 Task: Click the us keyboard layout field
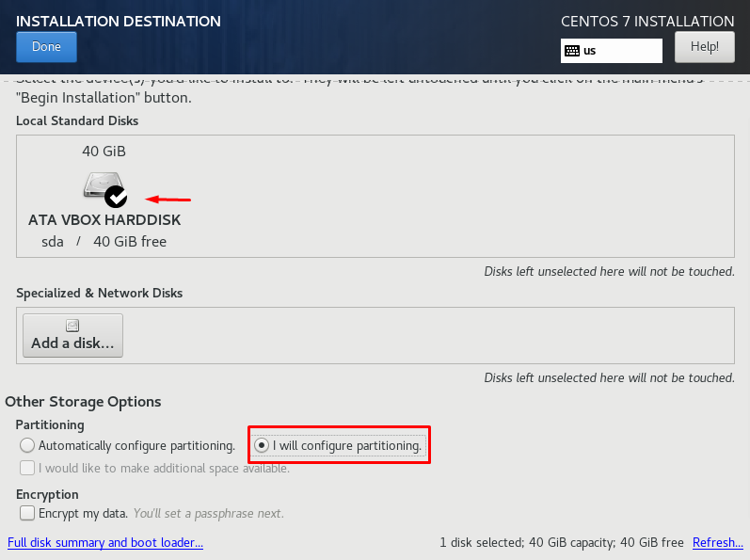pos(612,51)
